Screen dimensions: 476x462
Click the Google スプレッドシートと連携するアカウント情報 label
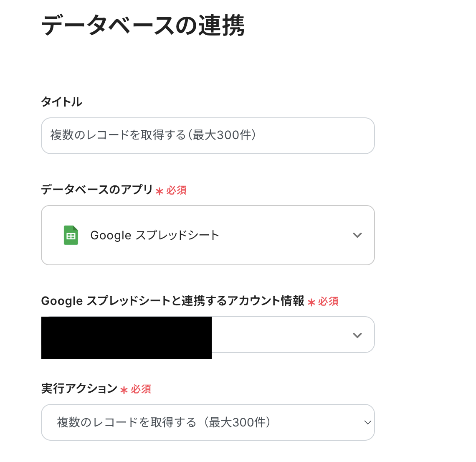tap(172, 301)
